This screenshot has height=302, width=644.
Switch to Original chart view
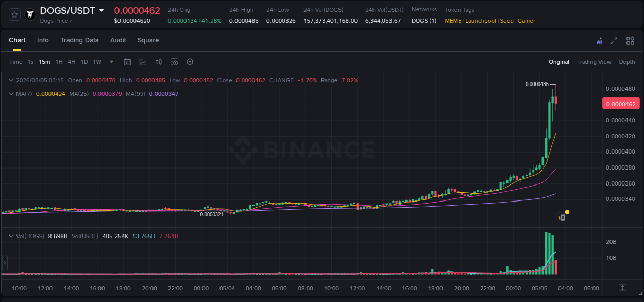click(559, 62)
